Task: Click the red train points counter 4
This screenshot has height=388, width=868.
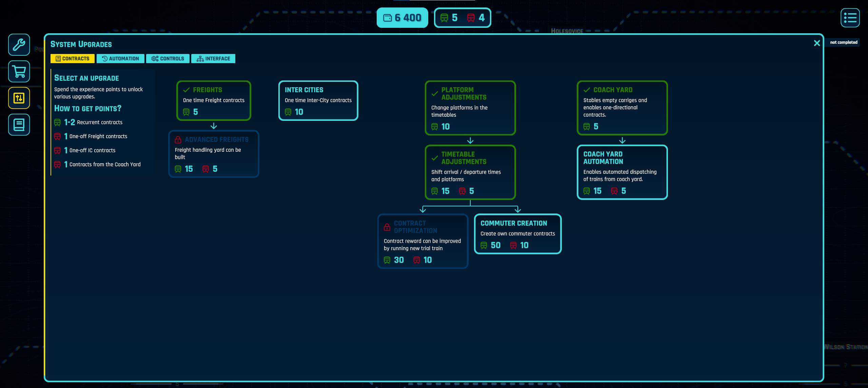Action: (476, 18)
